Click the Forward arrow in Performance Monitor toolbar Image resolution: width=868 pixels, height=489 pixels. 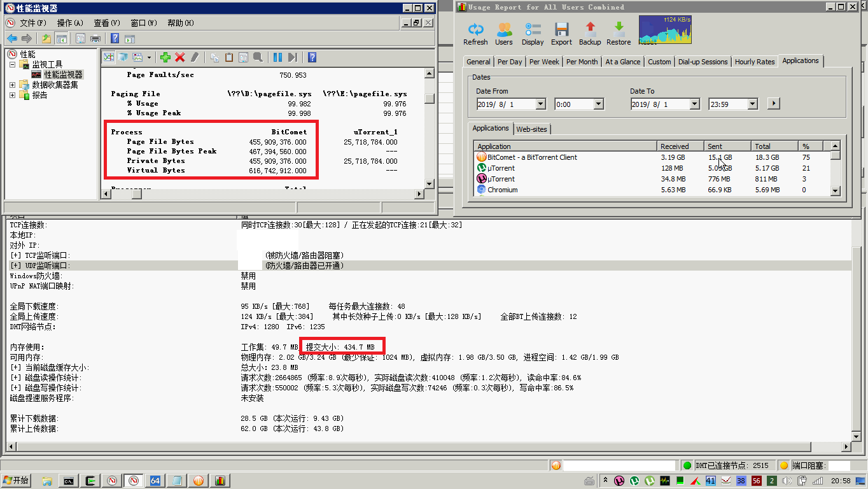tap(27, 38)
